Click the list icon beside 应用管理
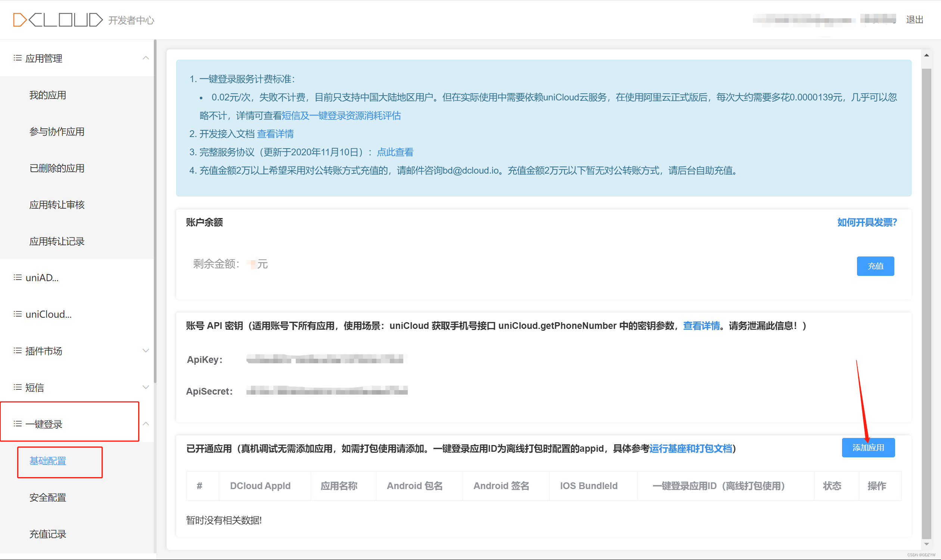Screen dimensions: 941x560 [x=17, y=58]
